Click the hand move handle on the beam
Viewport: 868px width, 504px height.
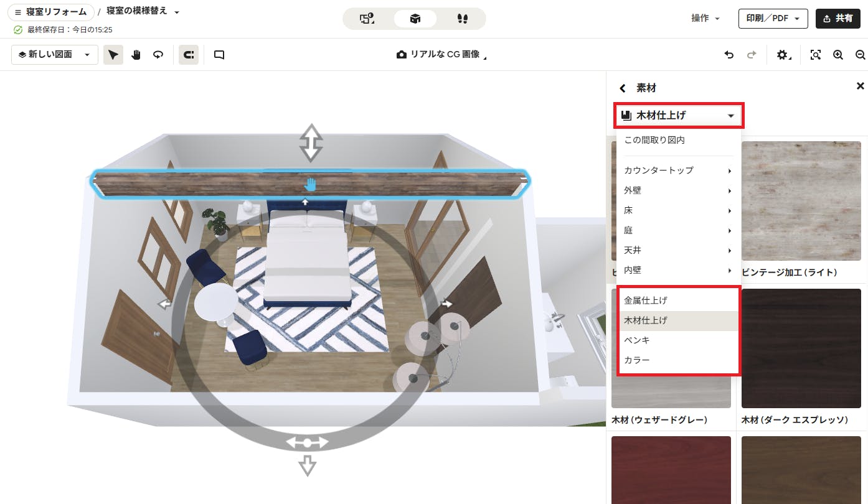[x=310, y=184]
